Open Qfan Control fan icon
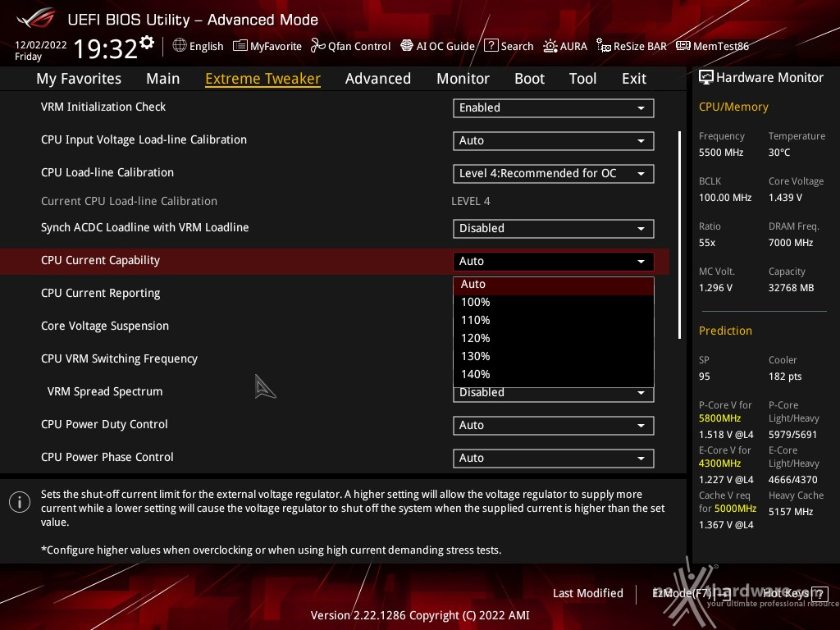840x630 pixels. click(x=318, y=46)
